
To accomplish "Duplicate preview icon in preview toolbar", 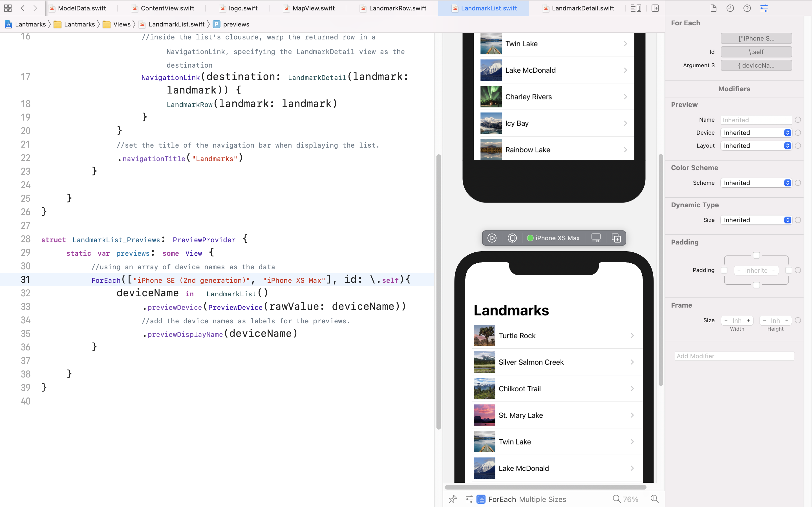I will 616,238.
